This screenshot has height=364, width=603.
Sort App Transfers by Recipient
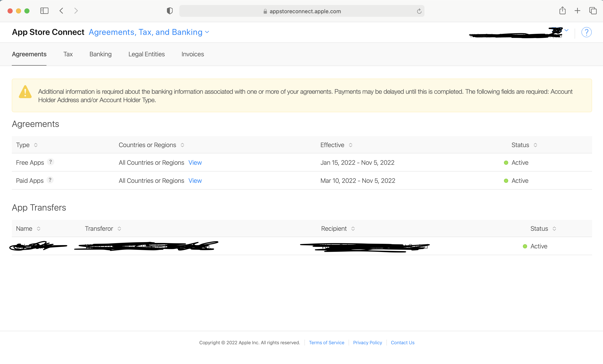pyautogui.click(x=338, y=228)
